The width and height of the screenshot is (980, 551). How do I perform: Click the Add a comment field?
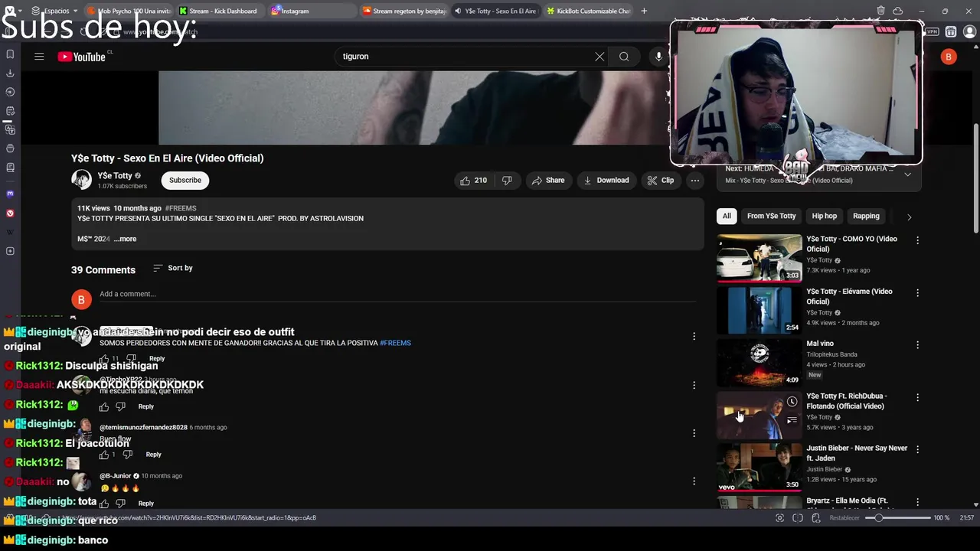coord(397,295)
